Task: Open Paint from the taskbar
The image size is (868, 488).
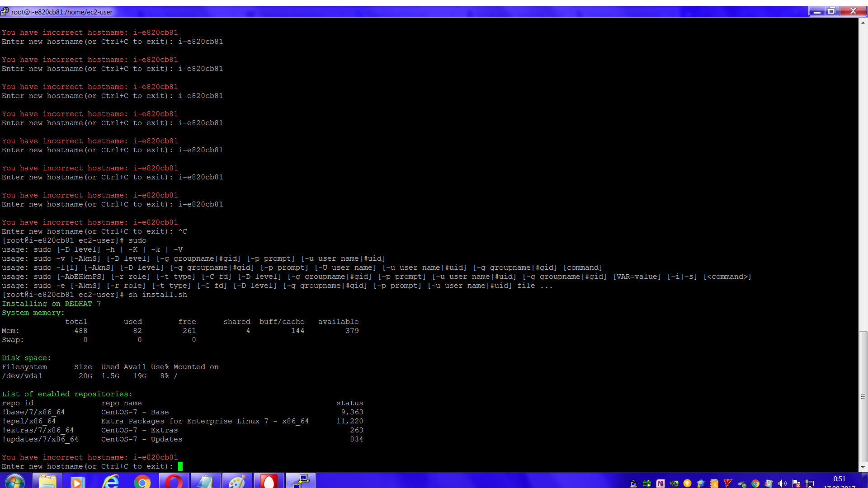Action: pos(237,482)
